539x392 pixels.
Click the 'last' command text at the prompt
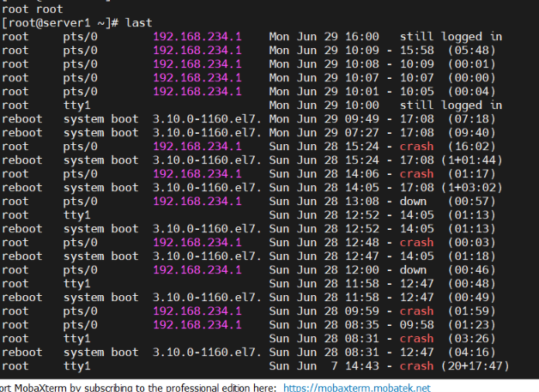[138, 22]
